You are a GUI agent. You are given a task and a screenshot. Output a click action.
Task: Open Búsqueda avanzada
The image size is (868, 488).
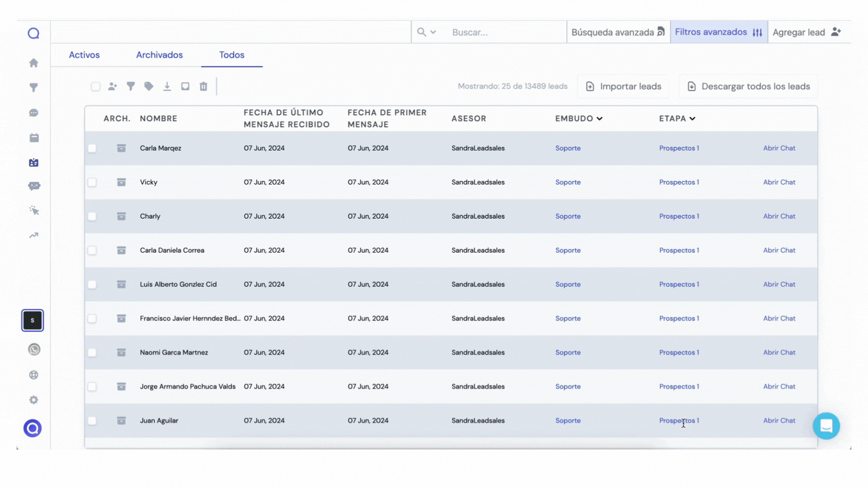pyautogui.click(x=618, y=32)
